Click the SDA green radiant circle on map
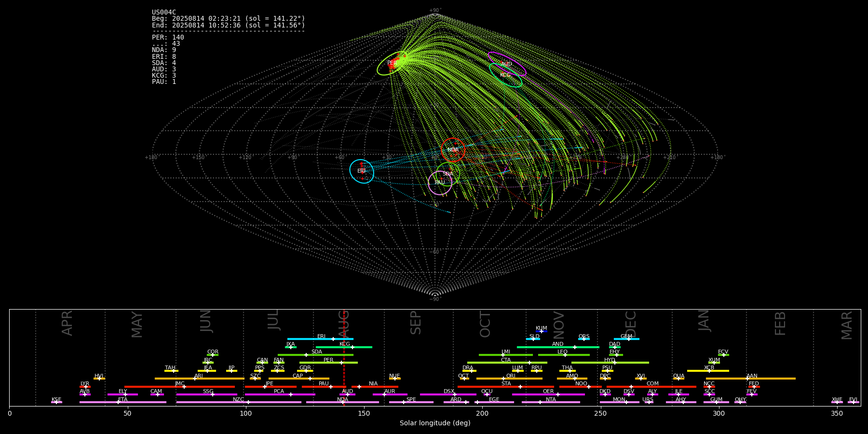Image resolution: width=868 pixels, height=434 pixels. (448, 174)
